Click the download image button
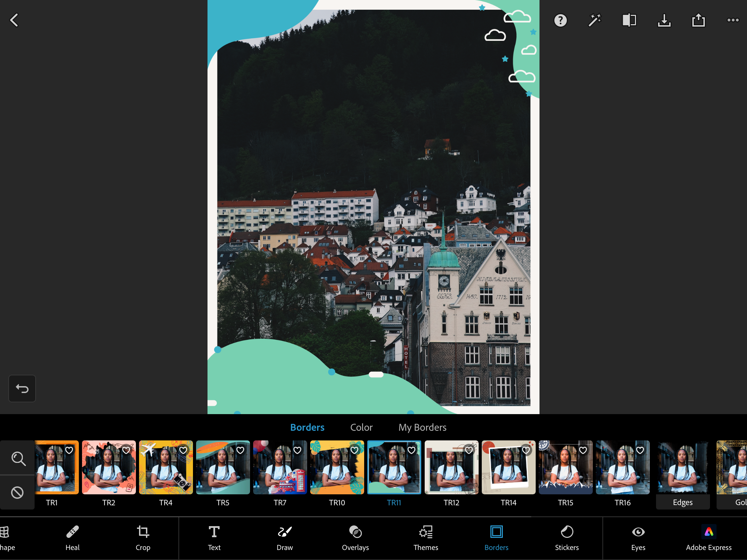 (x=663, y=21)
